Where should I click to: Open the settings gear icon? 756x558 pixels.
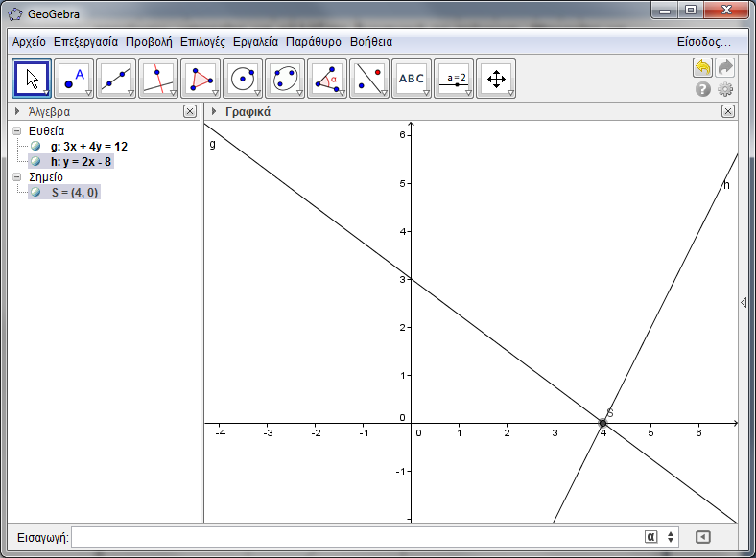tap(725, 89)
